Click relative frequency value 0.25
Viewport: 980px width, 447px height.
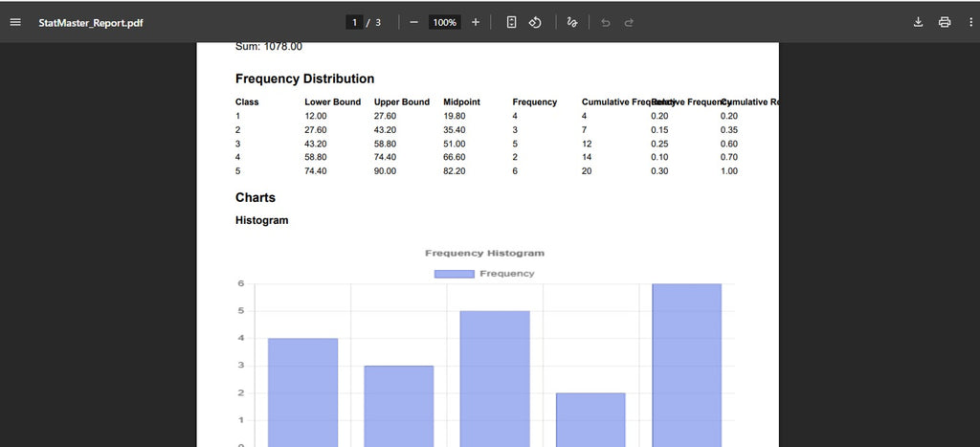(659, 144)
